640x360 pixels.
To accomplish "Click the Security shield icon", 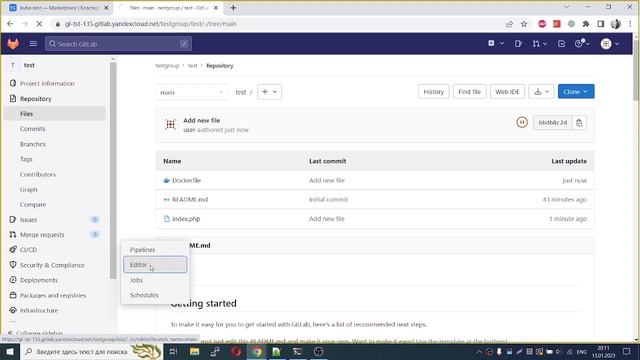I will point(13,265).
